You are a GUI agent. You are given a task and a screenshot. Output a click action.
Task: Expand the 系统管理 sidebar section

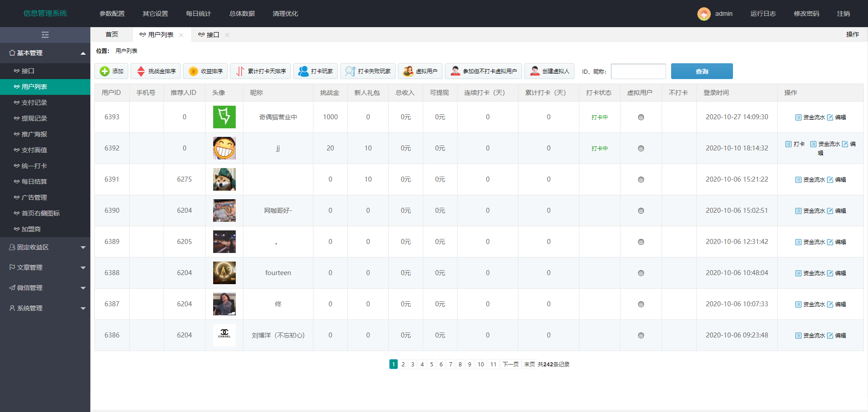click(45, 308)
